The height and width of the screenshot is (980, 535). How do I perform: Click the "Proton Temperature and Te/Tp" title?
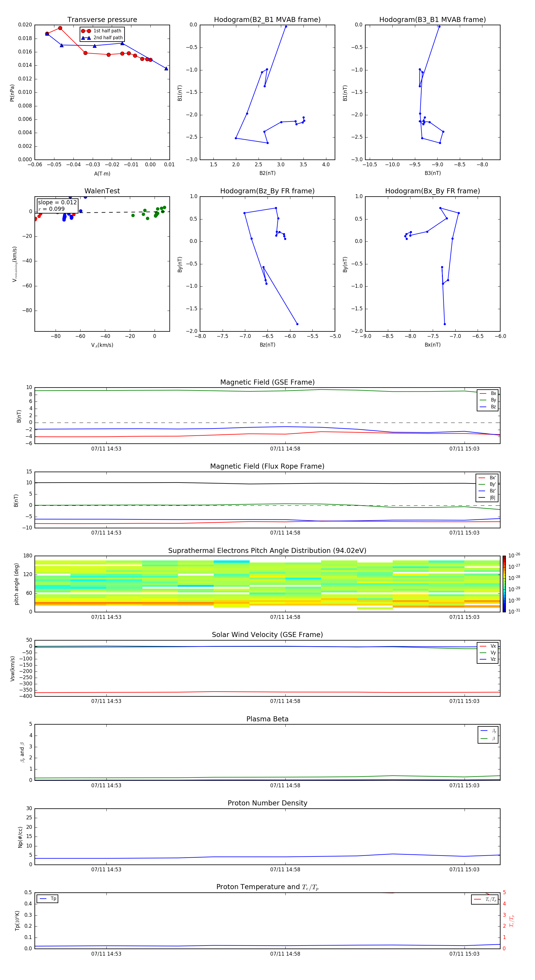[x=267, y=887]
